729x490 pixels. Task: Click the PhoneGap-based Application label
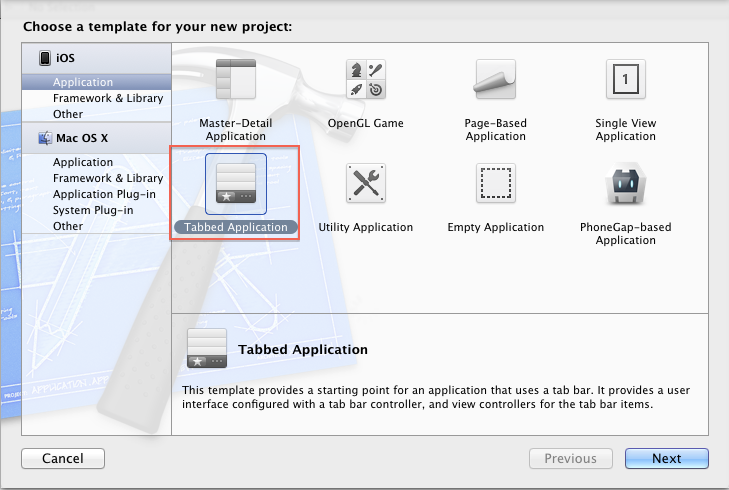click(626, 234)
